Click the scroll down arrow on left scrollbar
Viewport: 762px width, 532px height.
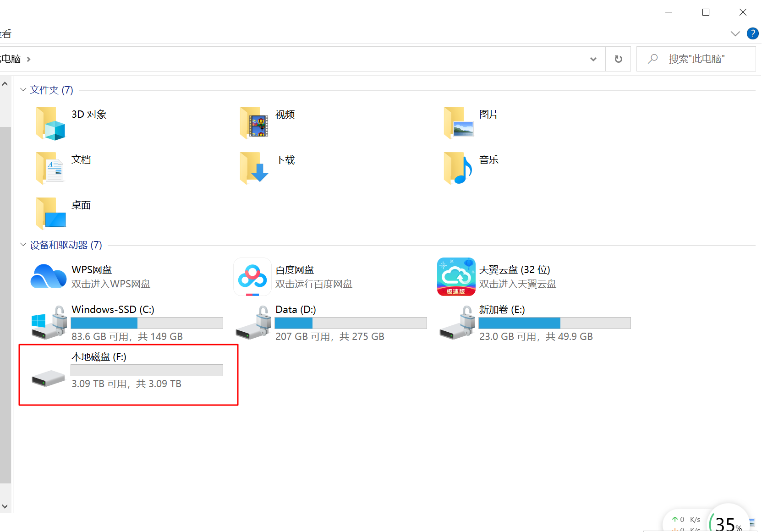pyautogui.click(x=5, y=506)
